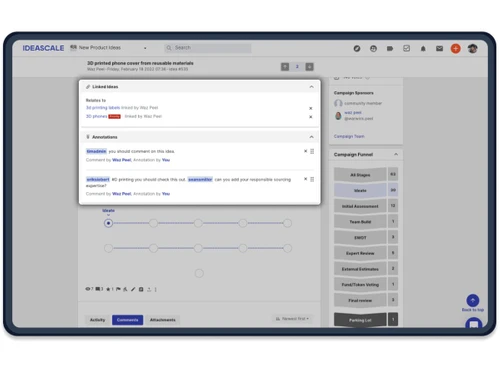The width and height of the screenshot is (500, 375).
Task: Switch to the Attachments tab
Action: click(x=163, y=320)
